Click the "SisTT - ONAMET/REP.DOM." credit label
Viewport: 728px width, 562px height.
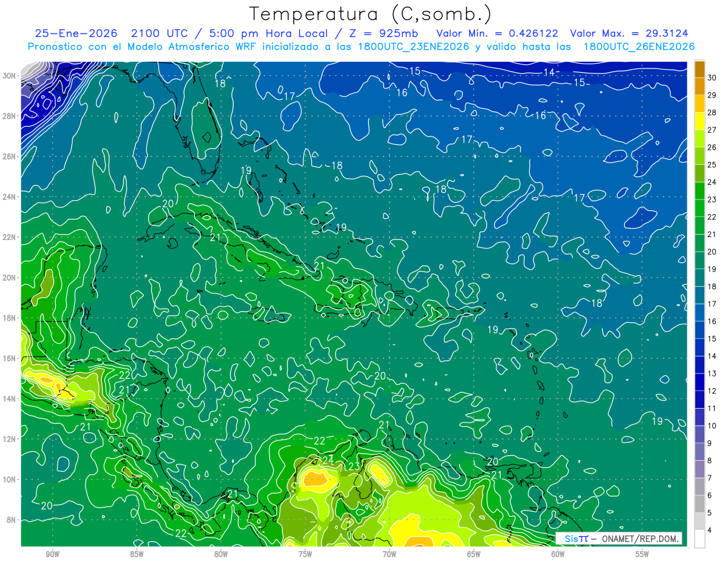[619, 538]
